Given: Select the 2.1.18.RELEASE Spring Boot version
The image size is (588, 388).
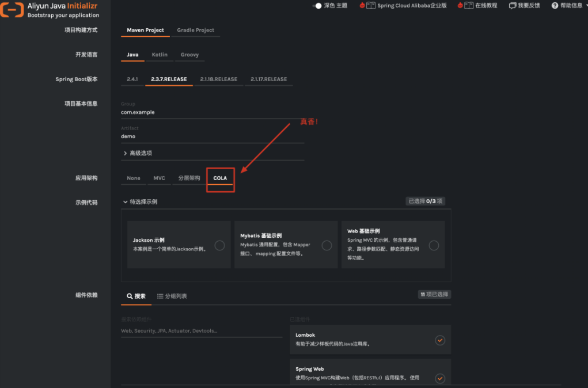Looking at the screenshot, I should pyautogui.click(x=218, y=79).
